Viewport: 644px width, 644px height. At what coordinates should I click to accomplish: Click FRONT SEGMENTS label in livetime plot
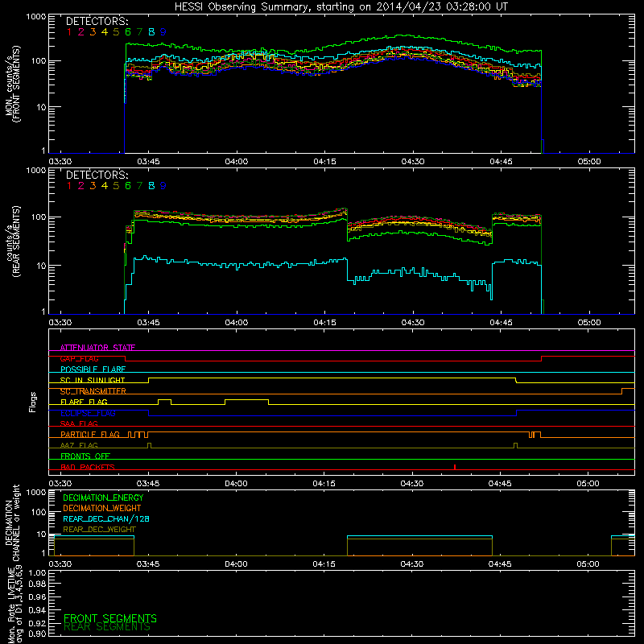pyautogui.click(x=110, y=618)
